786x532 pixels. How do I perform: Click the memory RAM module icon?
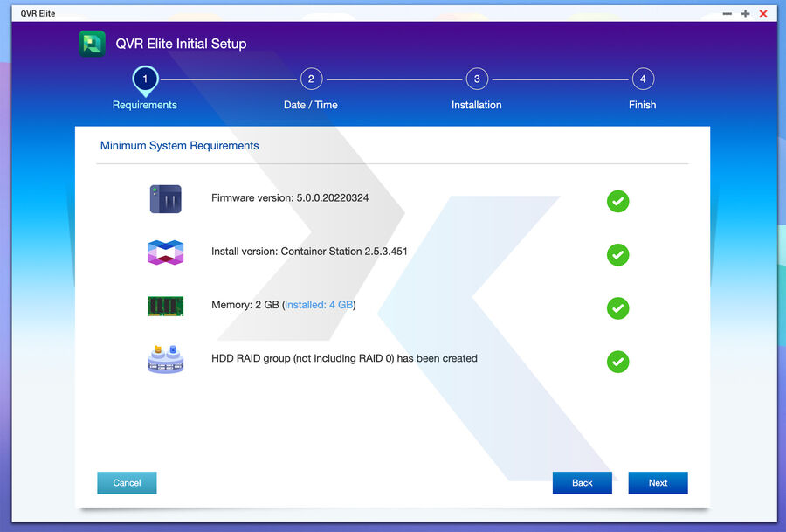(165, 306)
